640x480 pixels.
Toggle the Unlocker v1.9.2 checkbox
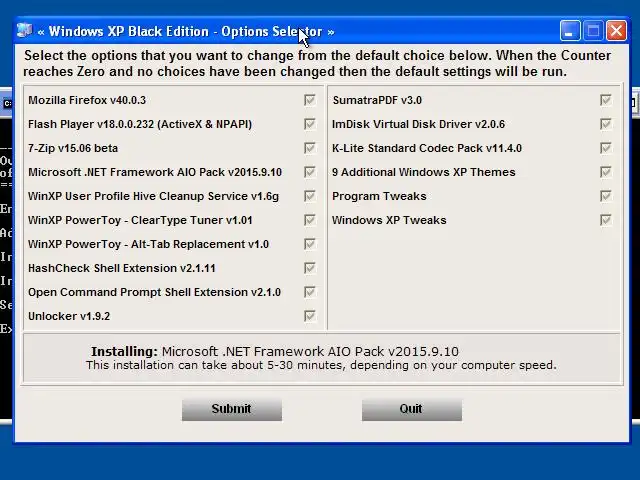click(x=310, y=316)
